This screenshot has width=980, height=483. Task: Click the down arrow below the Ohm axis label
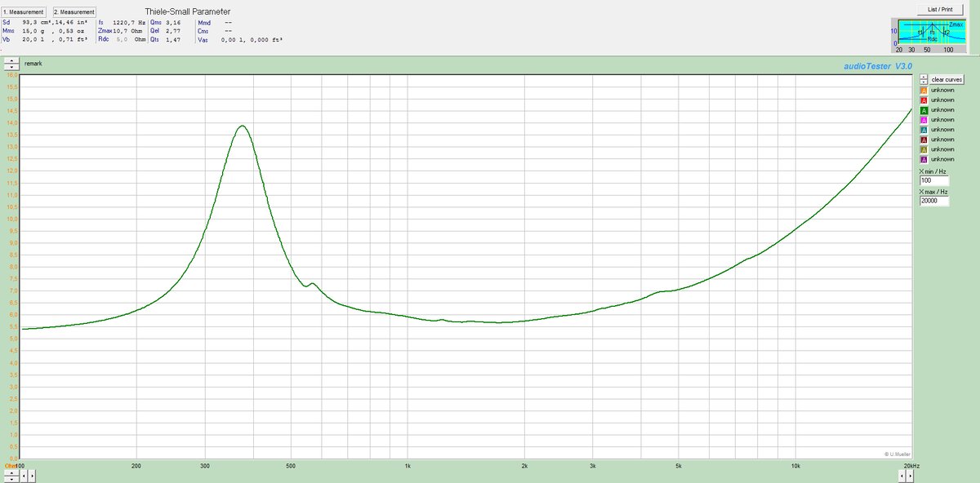(x=11, y=479)
